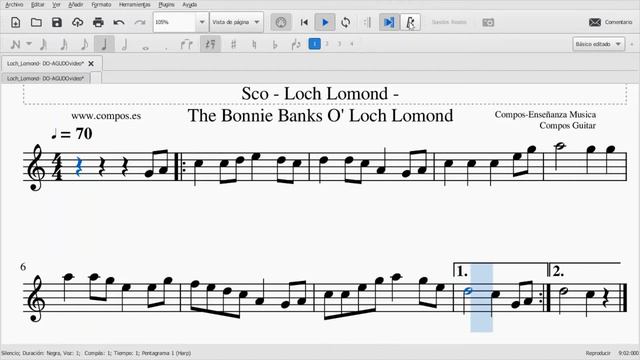Screen dimensions: 640x360
Task: Open the zoom level dropdown arrow
Action: click(202, 22)
